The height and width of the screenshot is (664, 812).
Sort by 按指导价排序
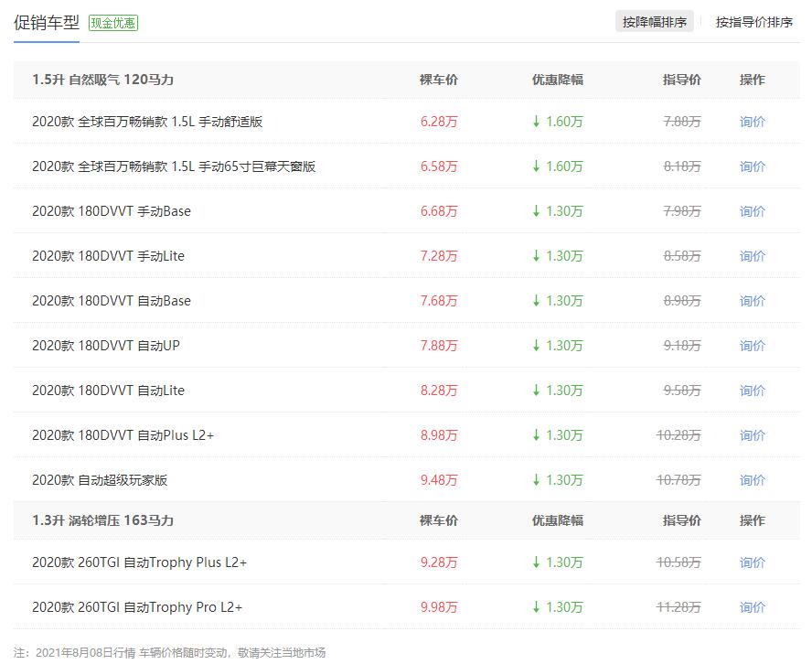pyautogui.click(x=754, y=22)
